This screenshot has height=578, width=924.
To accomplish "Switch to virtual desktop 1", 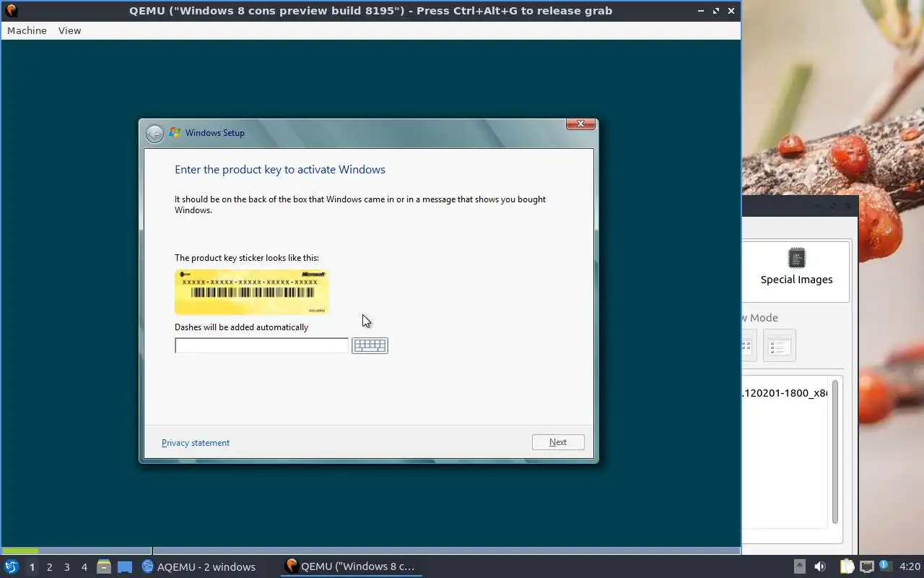I will tap(32, 567).
